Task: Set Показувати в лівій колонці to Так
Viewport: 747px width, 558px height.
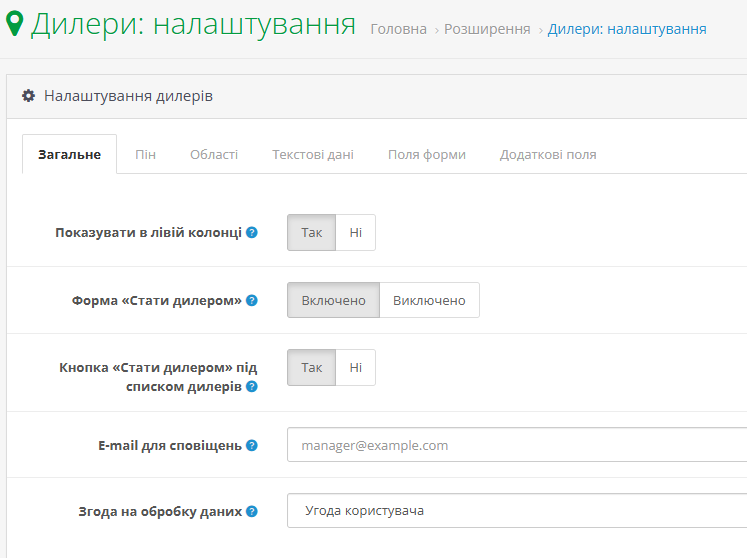Action: [x=312, y=233]
